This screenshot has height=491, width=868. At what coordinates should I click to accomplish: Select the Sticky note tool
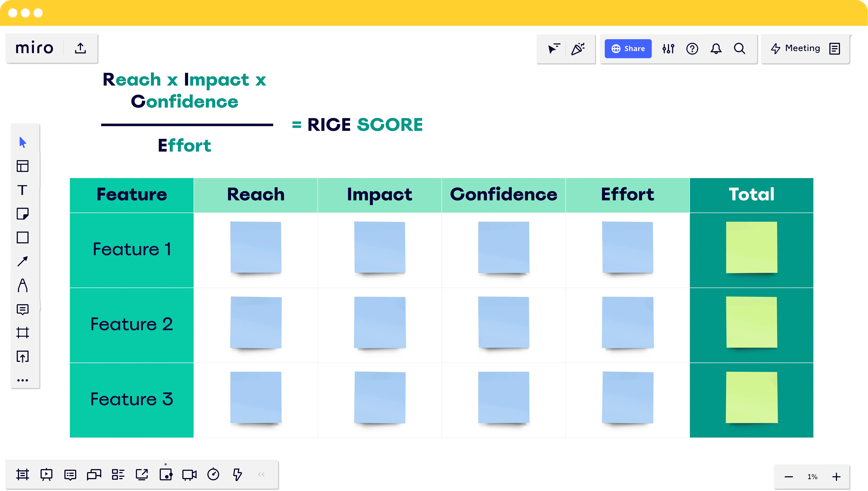[x=23, y=214]
